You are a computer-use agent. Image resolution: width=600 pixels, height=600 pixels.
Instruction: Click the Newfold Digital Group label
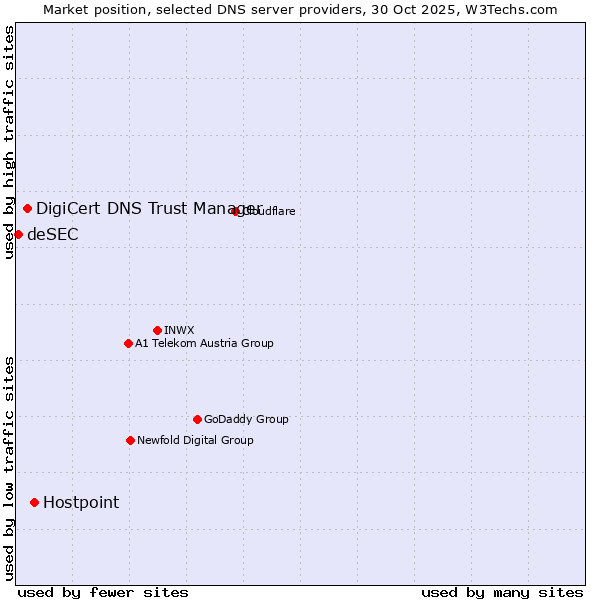pos(195,440)
